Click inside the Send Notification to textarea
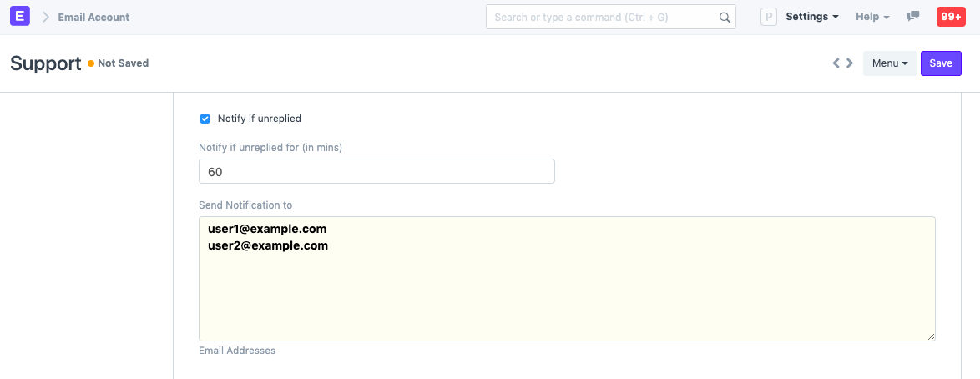 pyautogui.click(x=567, y=292)
